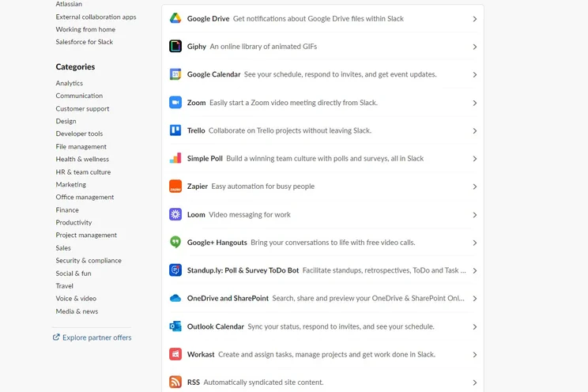Expand the Outlook Calendar row chevron
This screenshot has width=588, height=392.
[x=475, y=326]
